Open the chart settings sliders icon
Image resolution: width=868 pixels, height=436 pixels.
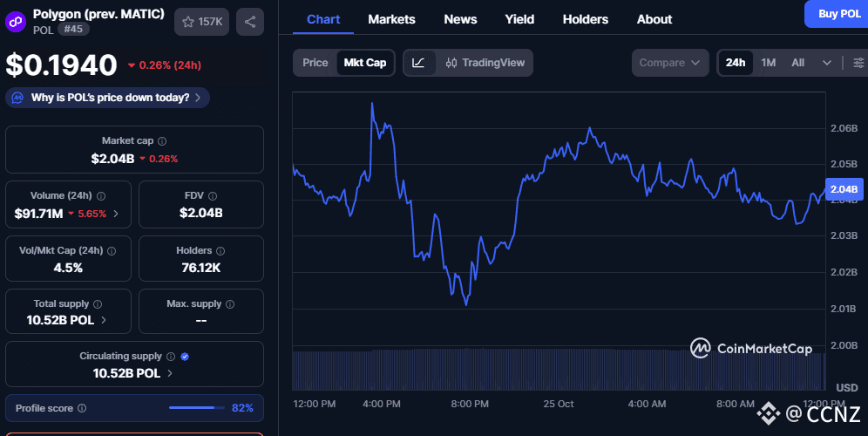858,63
